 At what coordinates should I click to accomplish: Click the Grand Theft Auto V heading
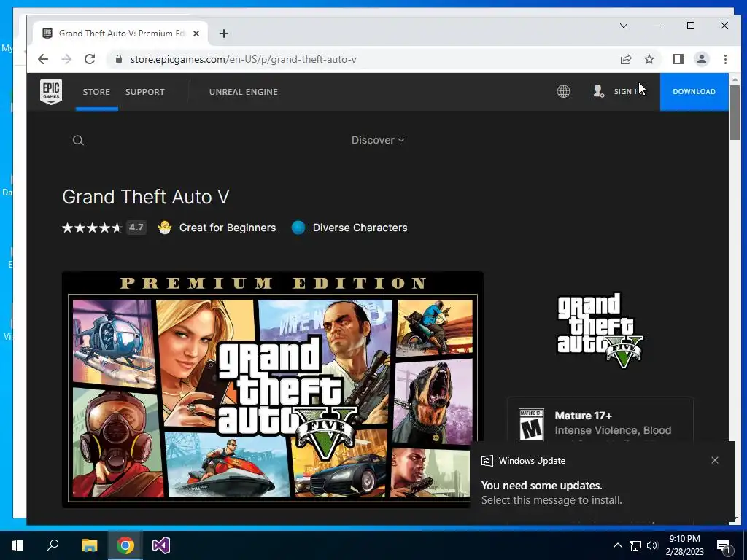click(146, 197)
